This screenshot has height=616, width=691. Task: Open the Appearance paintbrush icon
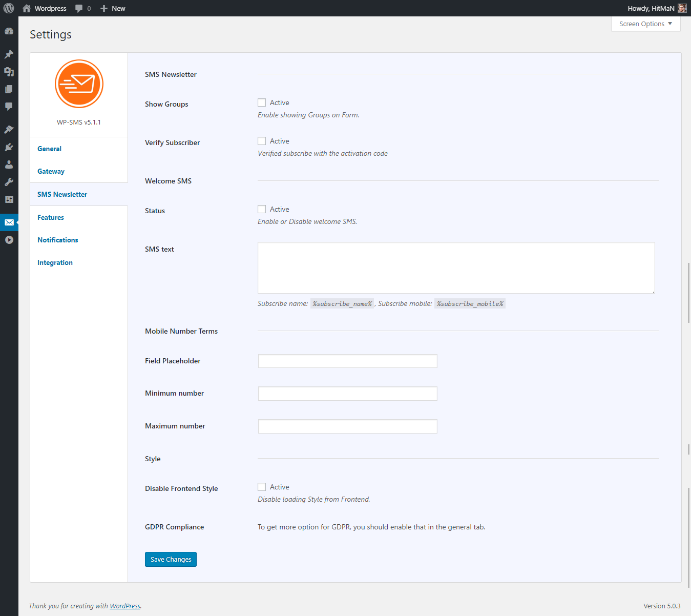click(x=9, y=129)
